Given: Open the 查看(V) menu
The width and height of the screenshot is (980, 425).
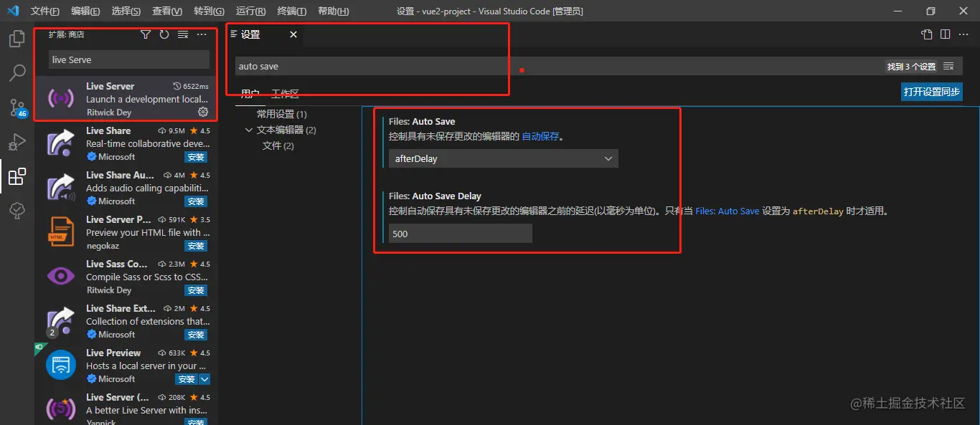Looking at the screenshot, I should tap(167, 11).
